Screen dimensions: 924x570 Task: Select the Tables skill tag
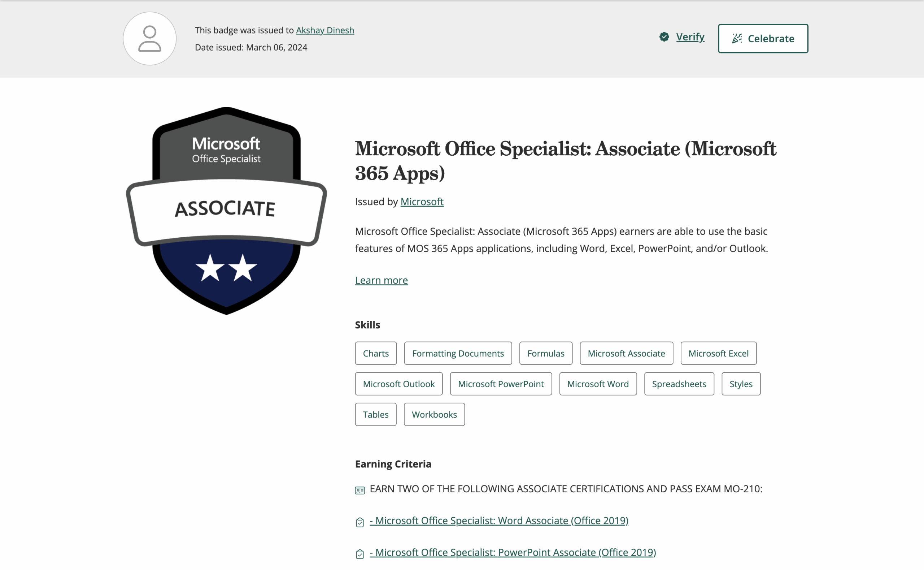(375, 414)
